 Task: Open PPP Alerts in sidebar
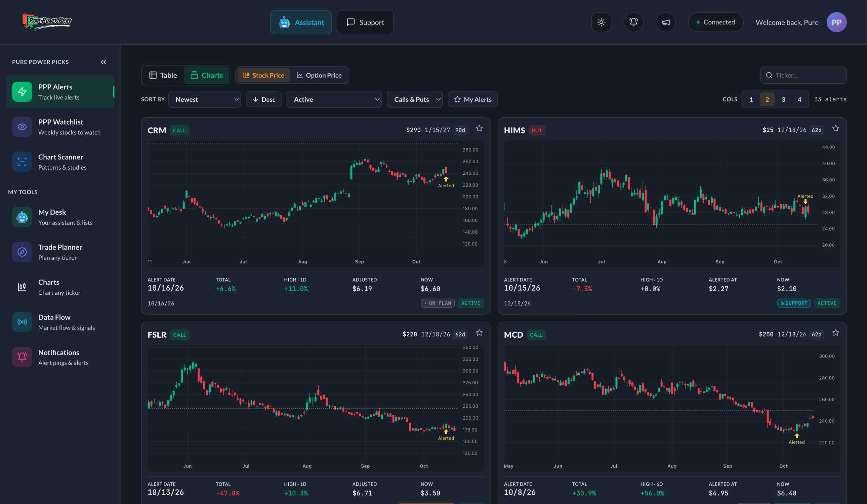[60, 91]
